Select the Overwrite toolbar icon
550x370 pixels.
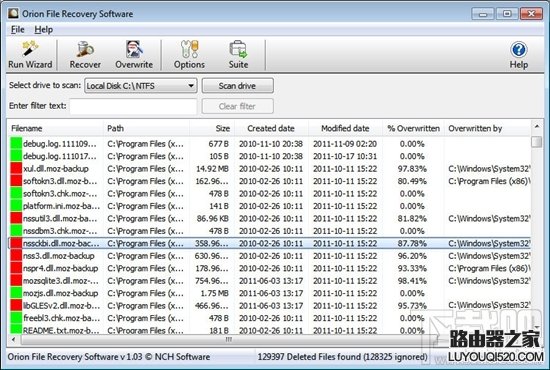point(134,55)
